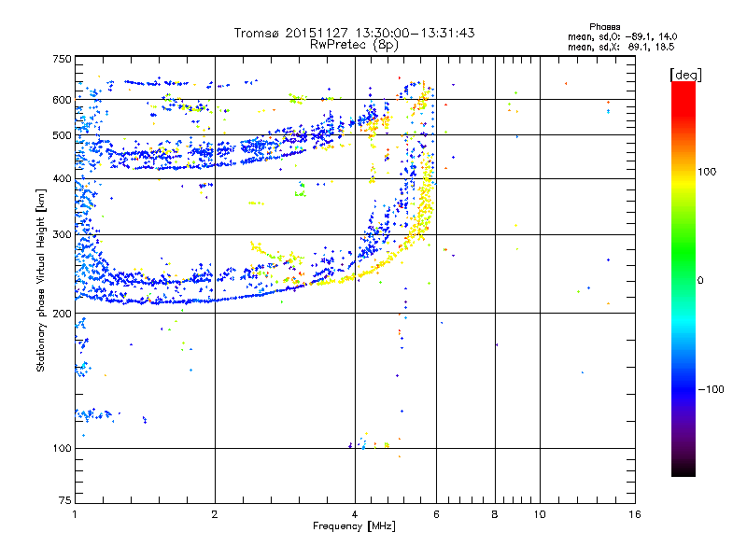Click the Tromsø date and time plot title
This screenshot has height=560, width=747.
tap(355, 33)
